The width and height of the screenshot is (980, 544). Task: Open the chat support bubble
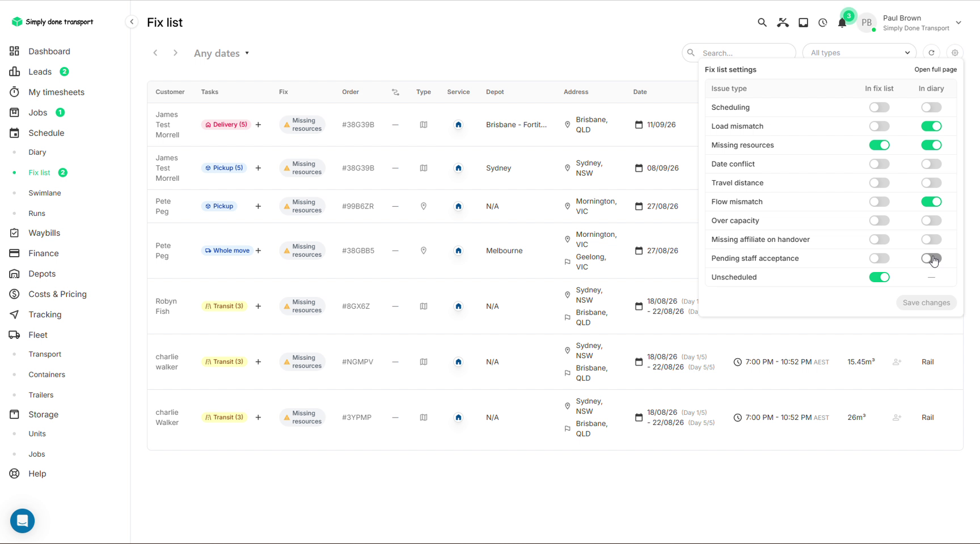point(23,520)
